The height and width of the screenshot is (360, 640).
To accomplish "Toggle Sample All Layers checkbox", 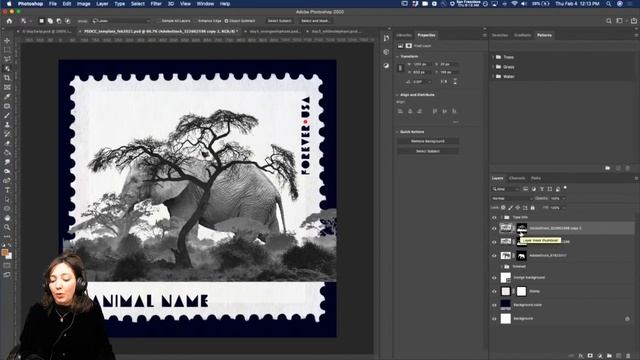I will [x=158, y=21].
